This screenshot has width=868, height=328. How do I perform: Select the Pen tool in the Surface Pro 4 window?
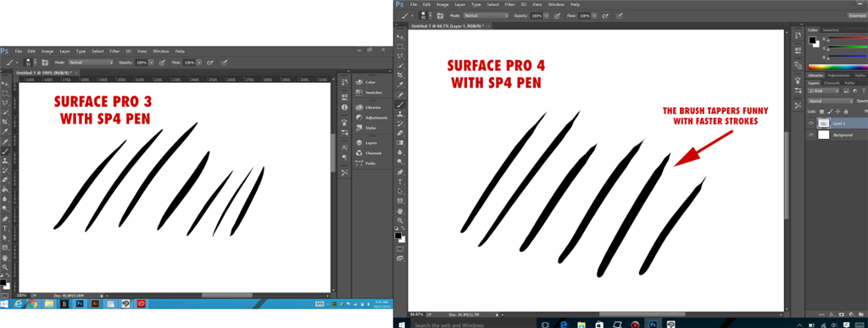click(x=400, y=171)
